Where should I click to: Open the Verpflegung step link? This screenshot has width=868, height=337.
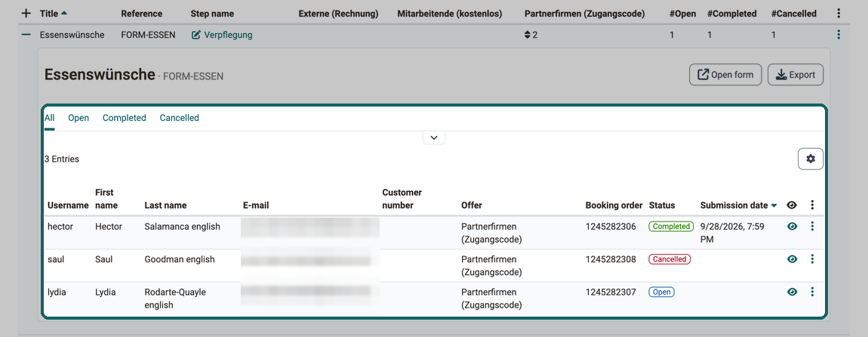click(x=222, y=35)
